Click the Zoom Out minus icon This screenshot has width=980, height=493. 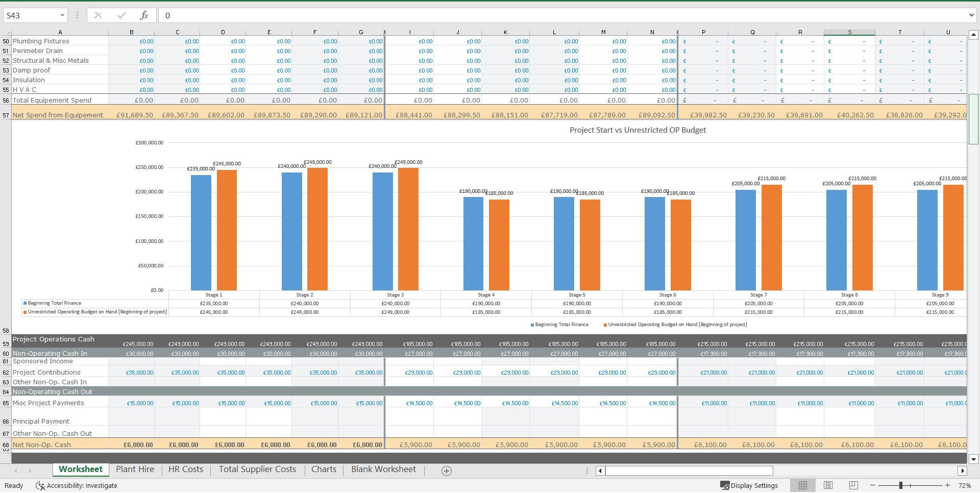873,485
